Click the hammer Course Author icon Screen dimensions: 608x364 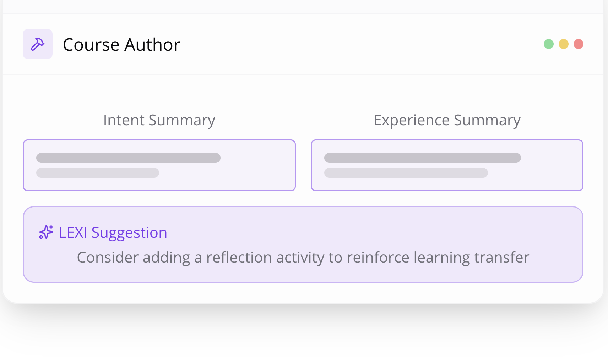pos(38,44)
